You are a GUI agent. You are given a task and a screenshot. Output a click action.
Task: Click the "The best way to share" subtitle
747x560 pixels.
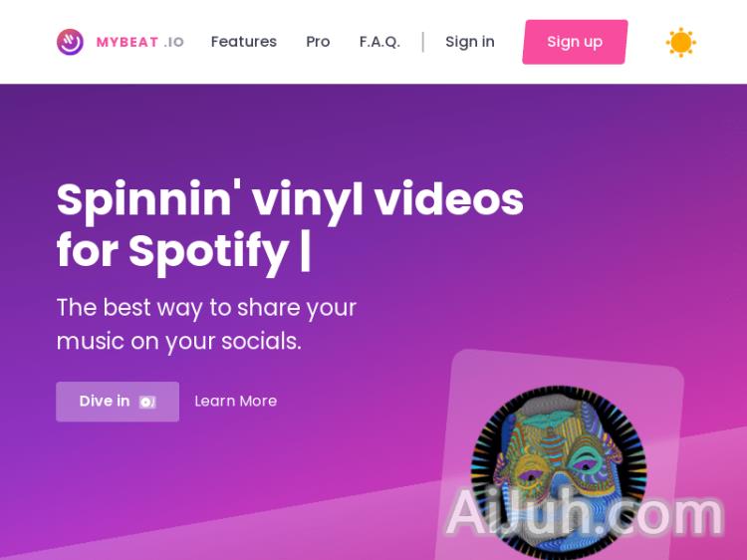[x=206, y=308]
